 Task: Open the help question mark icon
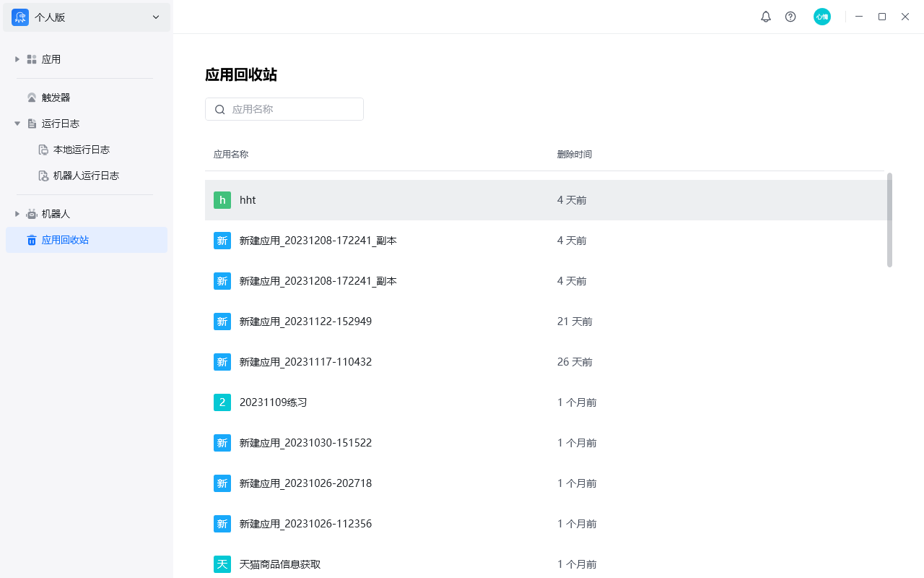point(790,16)
